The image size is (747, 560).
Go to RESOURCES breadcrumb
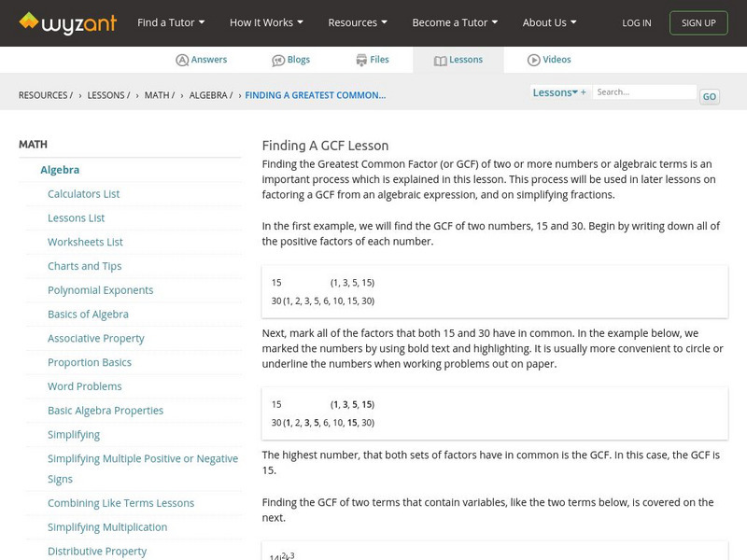(x=46, y=95)
